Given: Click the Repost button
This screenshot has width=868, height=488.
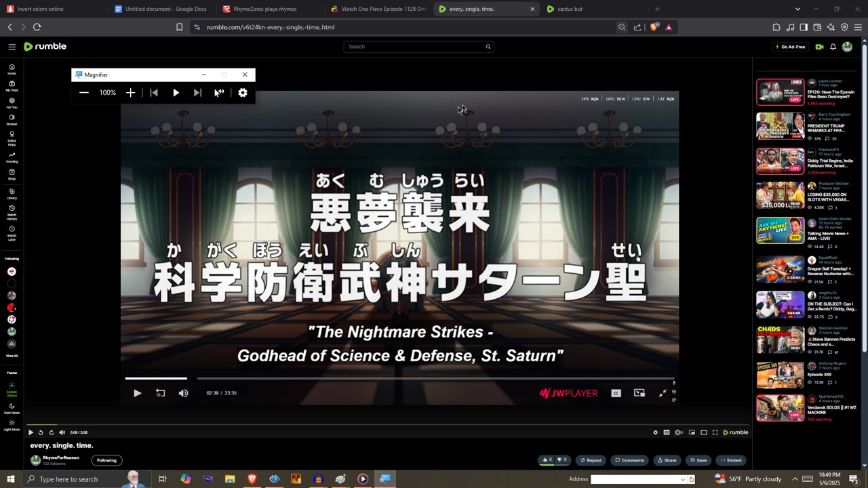Looking at the screenshot, I should click(x=591, y=460).
